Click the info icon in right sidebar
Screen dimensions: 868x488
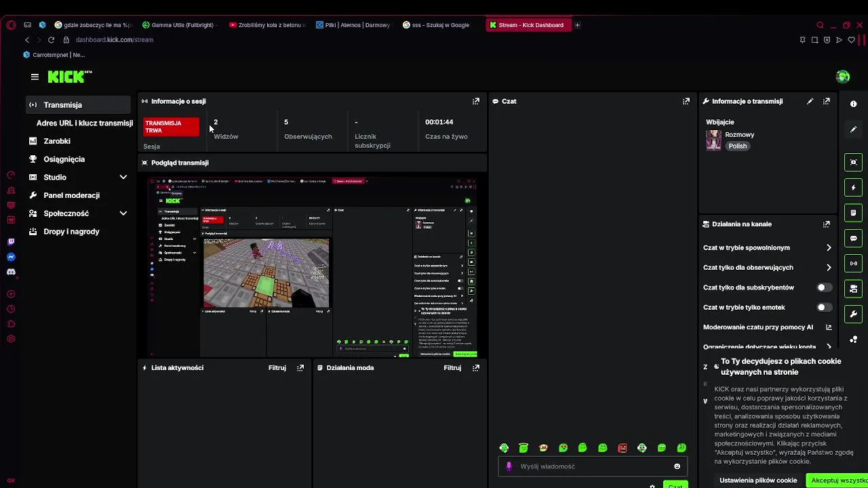click(x=854, y=104)
